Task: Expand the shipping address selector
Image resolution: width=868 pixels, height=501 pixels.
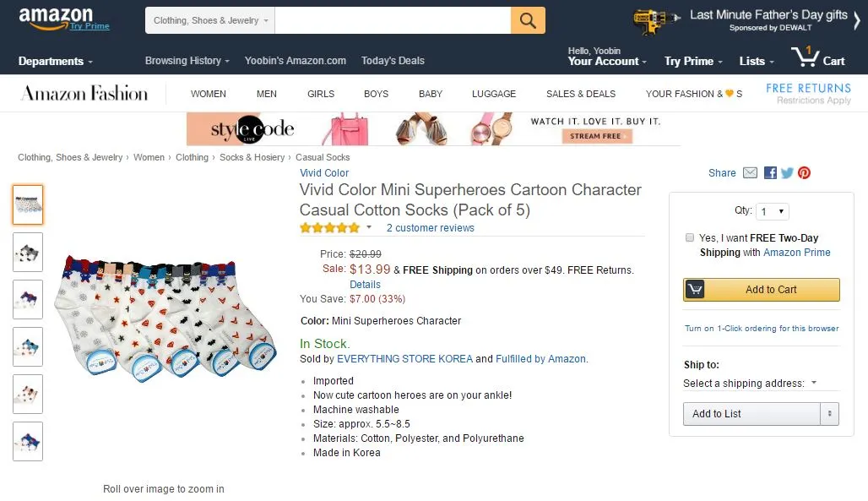Action: (x=750, y=384)
